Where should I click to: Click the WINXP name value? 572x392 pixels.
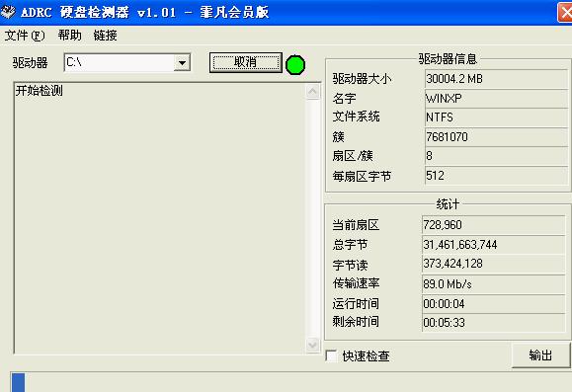click(496, 98)
